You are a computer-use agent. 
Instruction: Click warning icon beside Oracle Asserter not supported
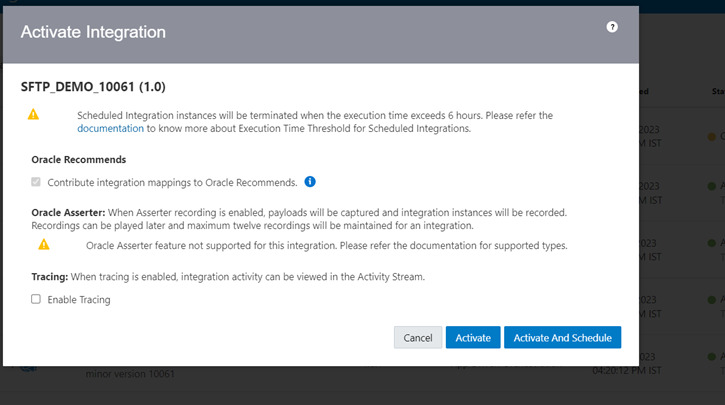click(x=43, y=244)
